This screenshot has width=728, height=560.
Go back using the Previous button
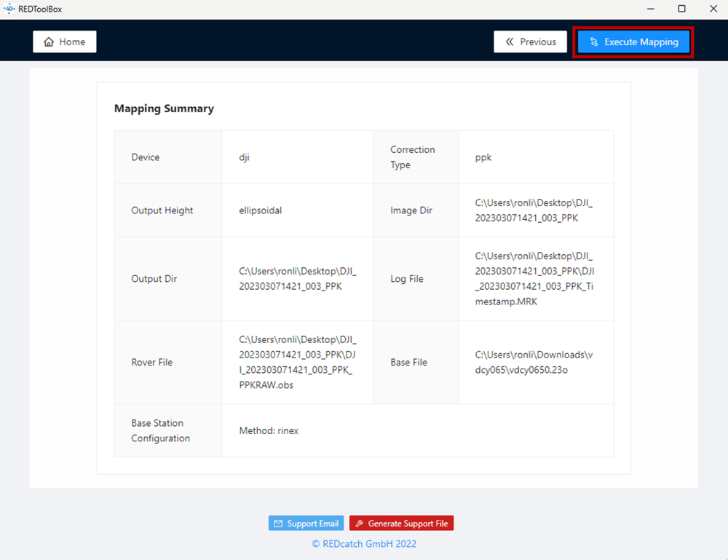pyautogui.click(x=531, y=42)
